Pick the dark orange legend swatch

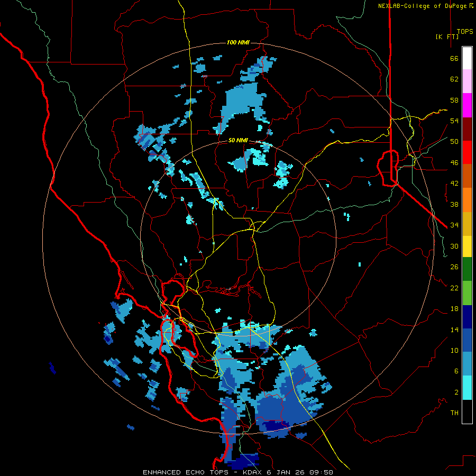(x=467, y=176)
